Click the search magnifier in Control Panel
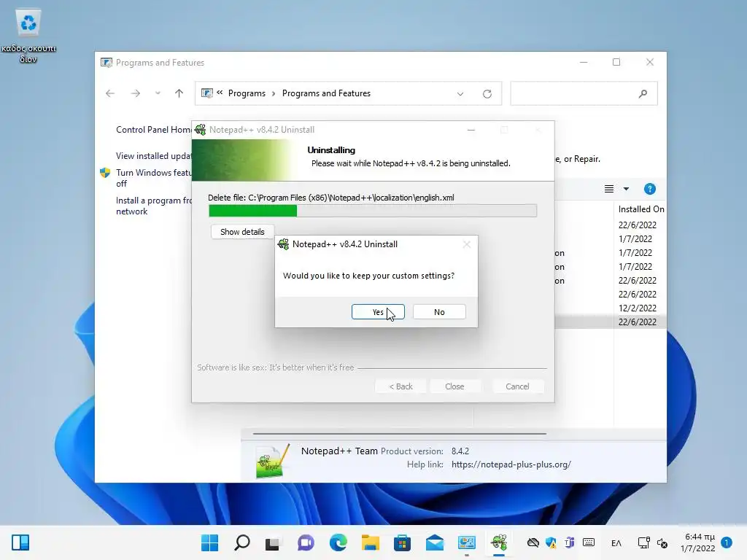The height and width of the screenshot is (560, 747). tap(643, 93)
